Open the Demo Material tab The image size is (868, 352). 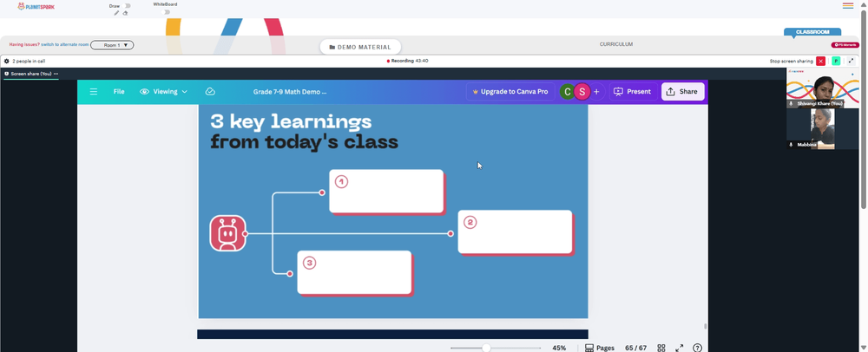pyautogui.click(x=360, y=47)
